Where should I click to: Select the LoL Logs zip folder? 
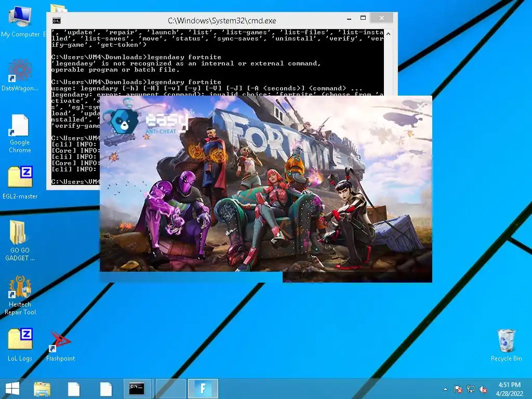(20, 344)
